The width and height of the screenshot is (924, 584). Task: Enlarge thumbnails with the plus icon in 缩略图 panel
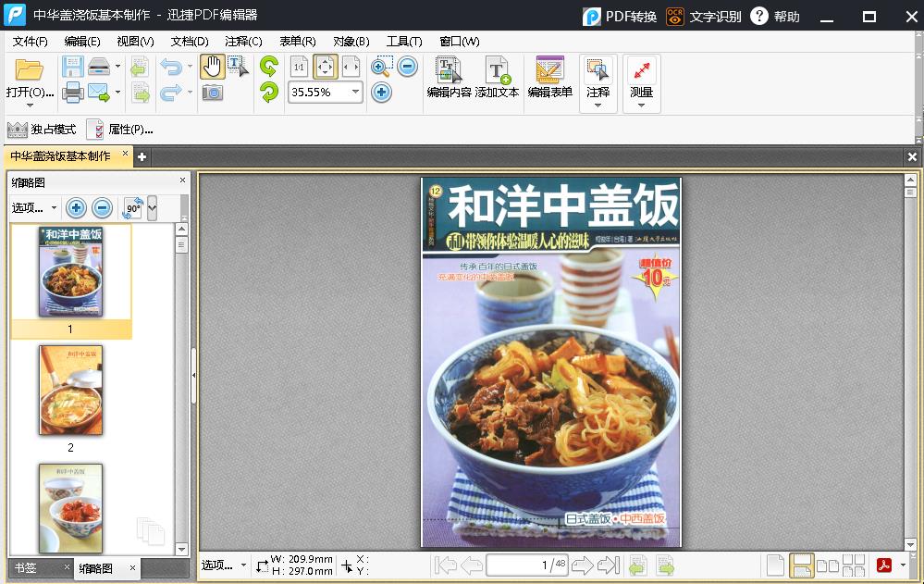[76, 207]
